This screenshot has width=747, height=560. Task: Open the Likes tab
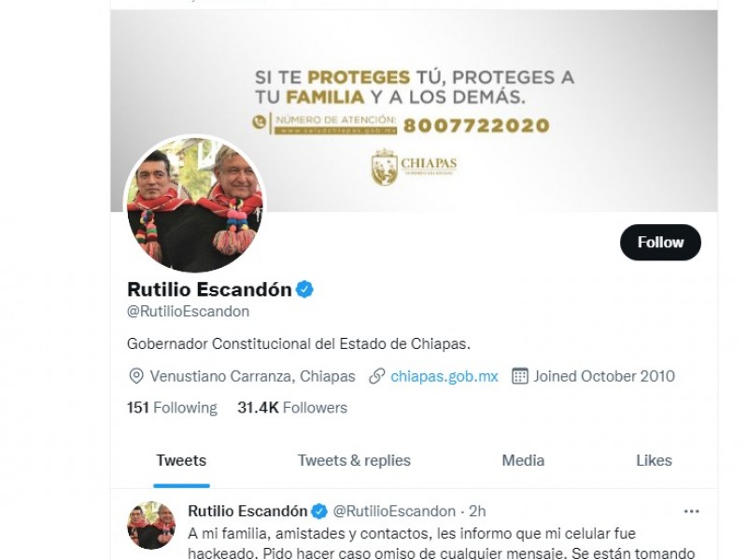(655, 460)
